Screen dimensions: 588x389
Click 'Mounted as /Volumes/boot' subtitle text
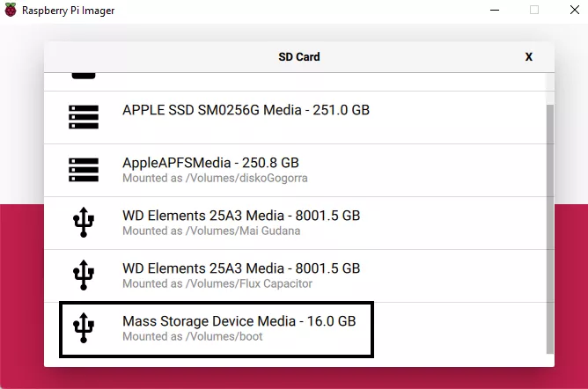192,336
